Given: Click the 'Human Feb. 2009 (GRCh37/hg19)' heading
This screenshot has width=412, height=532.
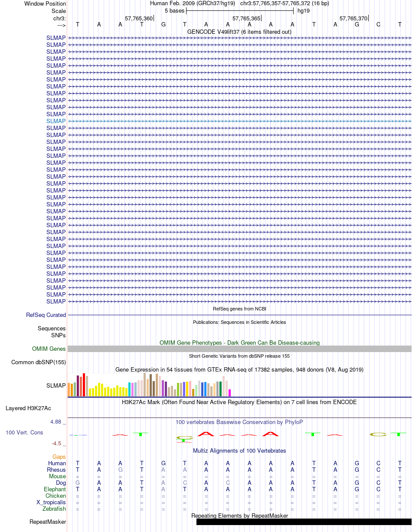Looking at the screenshot, I should 193,3.
